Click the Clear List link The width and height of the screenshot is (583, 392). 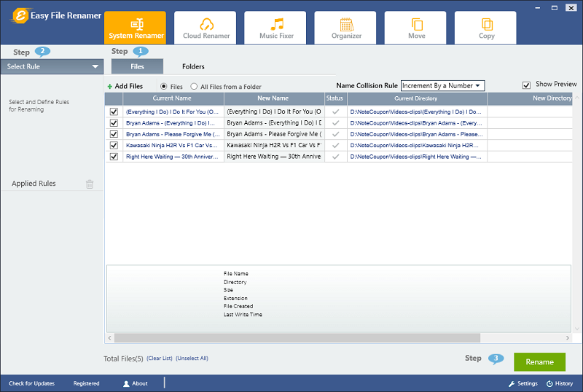(x=160, y=358)
